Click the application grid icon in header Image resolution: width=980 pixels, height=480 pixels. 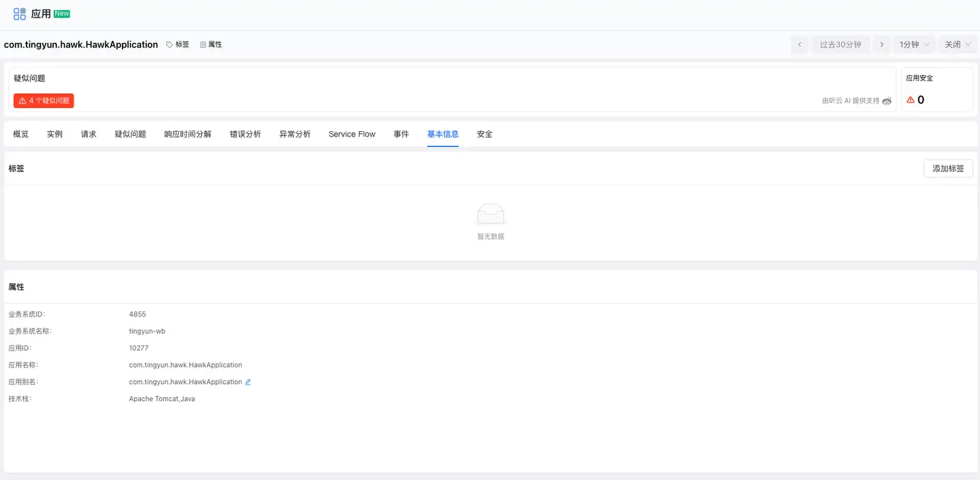(20, 14)
